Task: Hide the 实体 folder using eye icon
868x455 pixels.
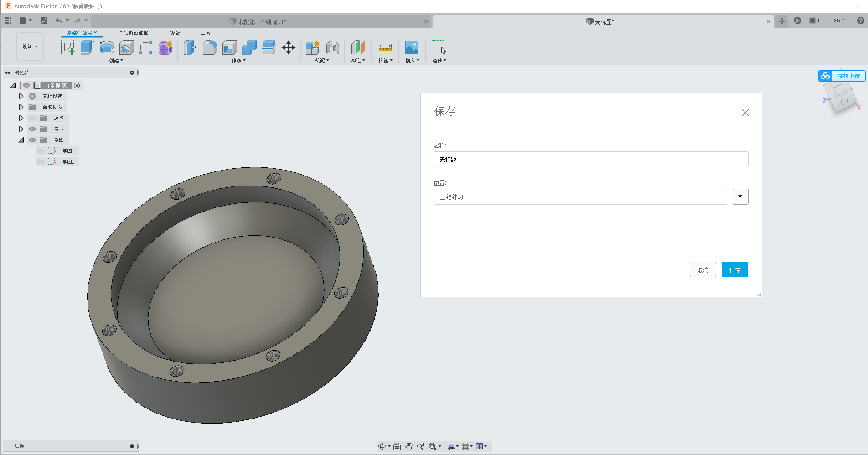Action: tap(32, 129)
